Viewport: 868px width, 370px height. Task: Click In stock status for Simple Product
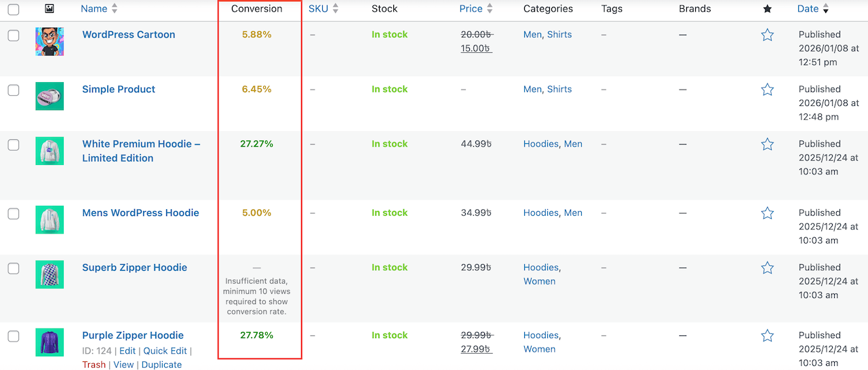[390, 89]
